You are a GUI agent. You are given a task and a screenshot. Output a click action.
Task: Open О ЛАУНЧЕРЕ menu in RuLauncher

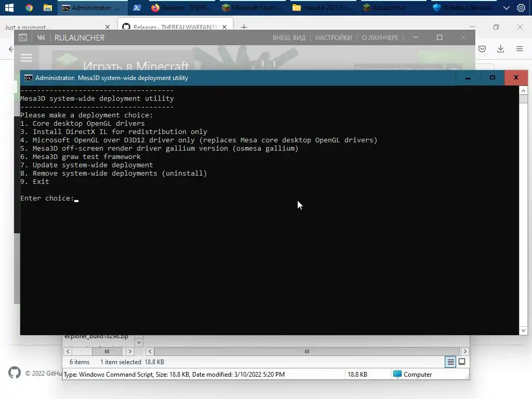[380, 37]
